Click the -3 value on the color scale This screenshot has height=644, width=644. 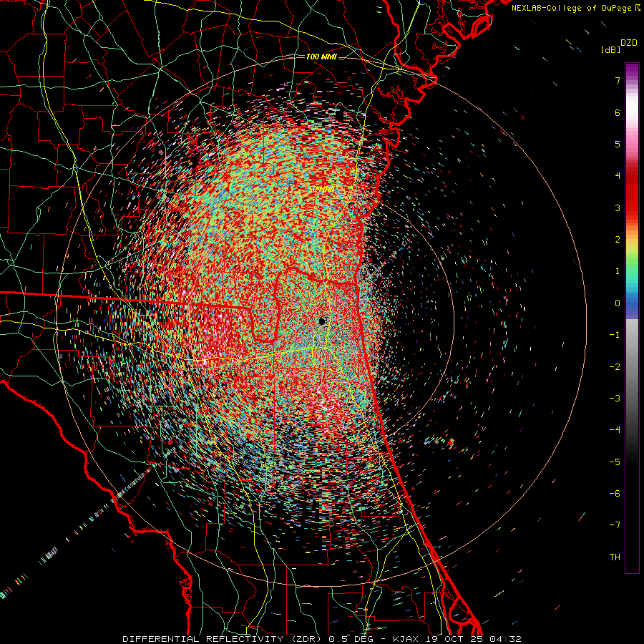[615, 399]
